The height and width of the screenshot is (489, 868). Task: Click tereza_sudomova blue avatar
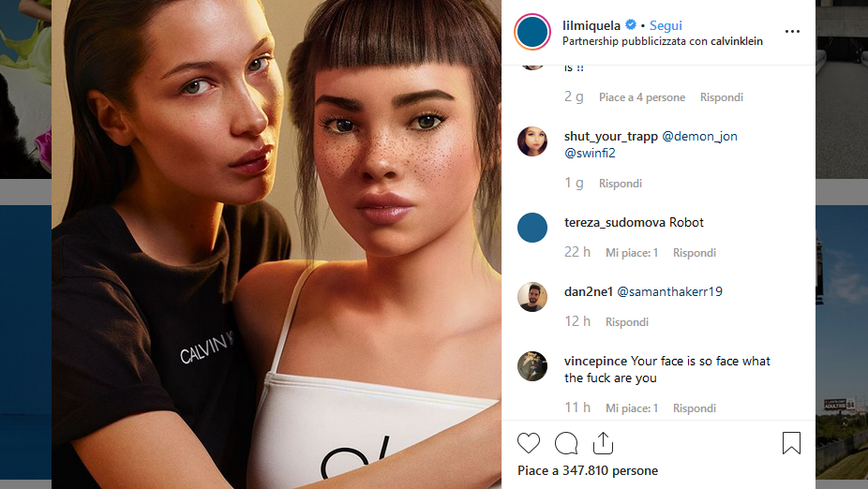point(532,228)
